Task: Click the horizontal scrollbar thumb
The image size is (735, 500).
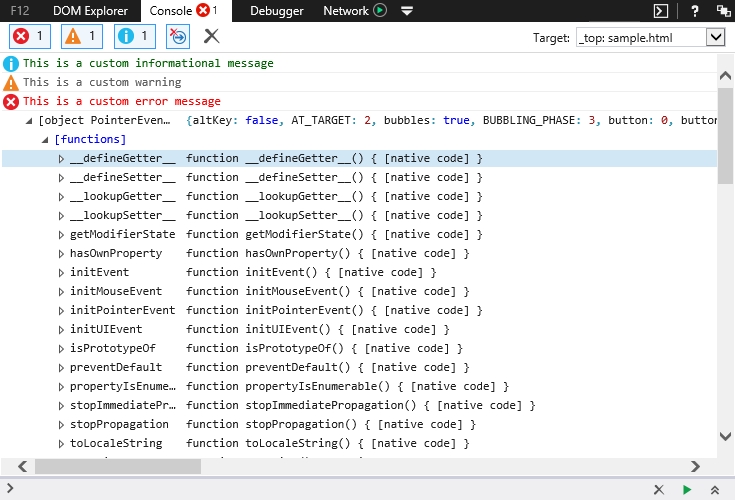Action: [x=117, y=466]
